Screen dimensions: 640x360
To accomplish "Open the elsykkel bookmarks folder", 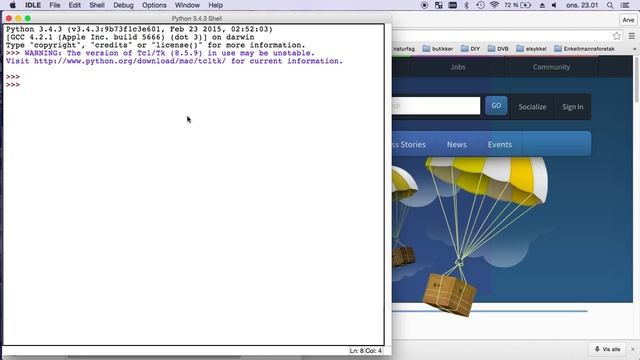I will (531, 49).
